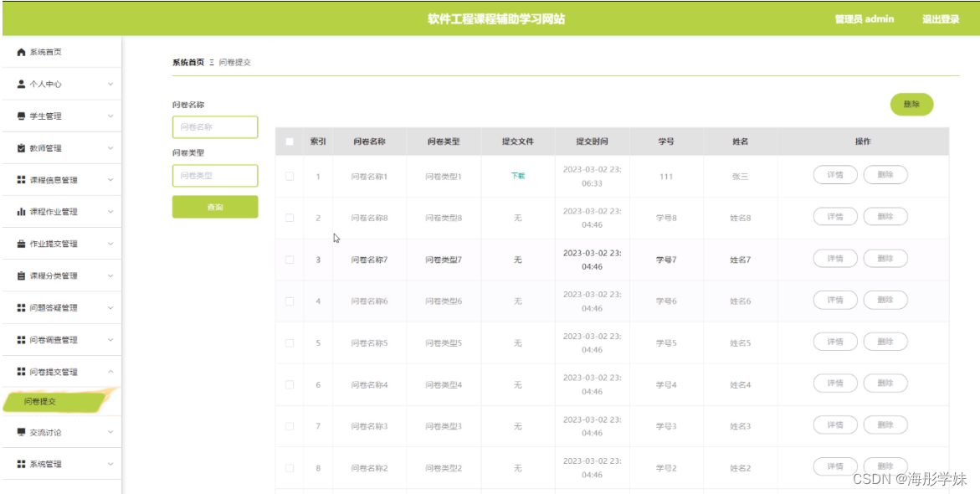Focus the 问卷名称 search input

click(x=215, y=127)
